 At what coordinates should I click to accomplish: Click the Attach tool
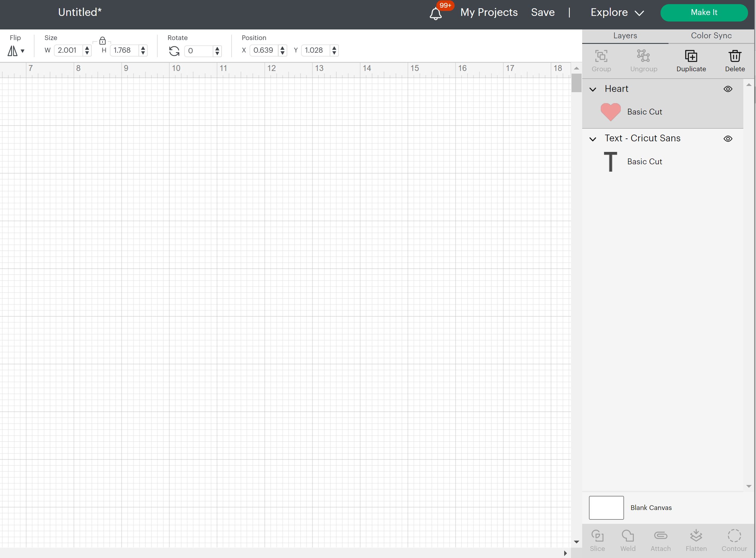click(660, 540)
